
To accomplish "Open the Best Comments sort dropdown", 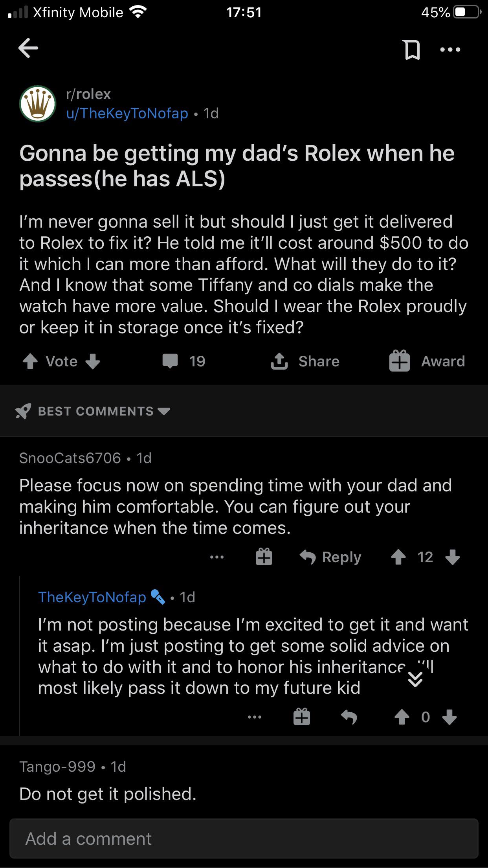I will click(x=94, y=411).
